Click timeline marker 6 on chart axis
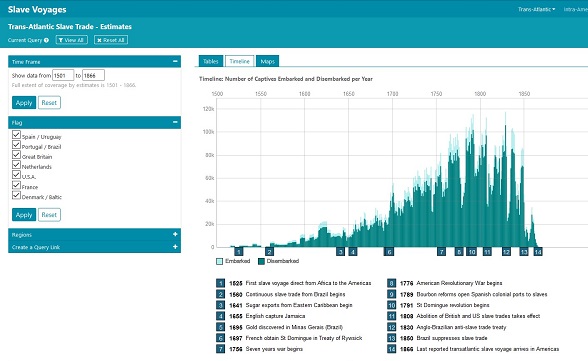Screen dimensions: 588x361 pyautogui.click(x=389, y=252)
